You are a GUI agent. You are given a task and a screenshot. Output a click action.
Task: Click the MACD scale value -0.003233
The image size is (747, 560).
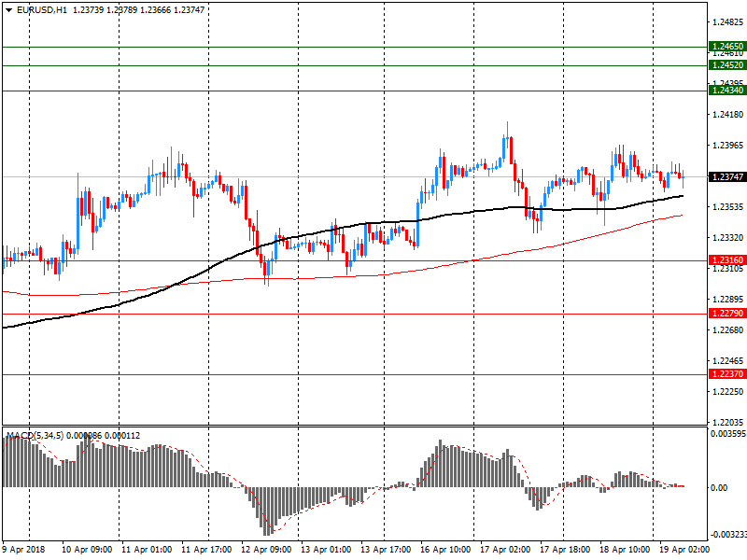(x=728, y=535)
